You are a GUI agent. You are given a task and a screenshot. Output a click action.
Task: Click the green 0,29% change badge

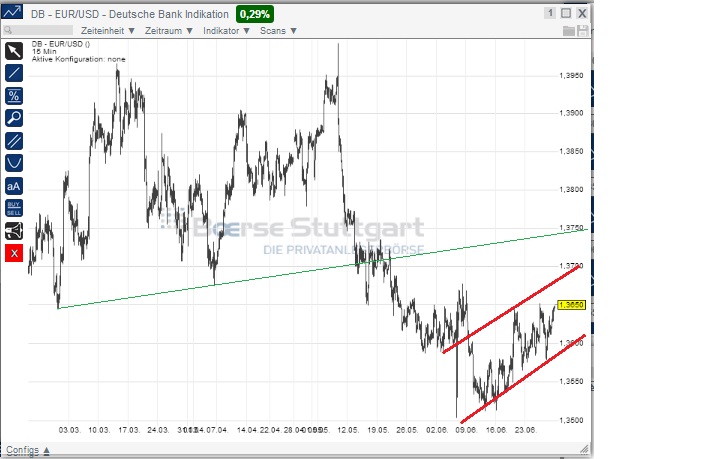point(255,14)
